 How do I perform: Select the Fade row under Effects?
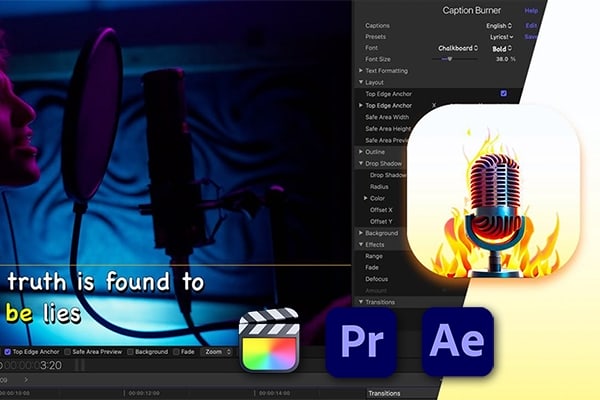pos(372,267)
